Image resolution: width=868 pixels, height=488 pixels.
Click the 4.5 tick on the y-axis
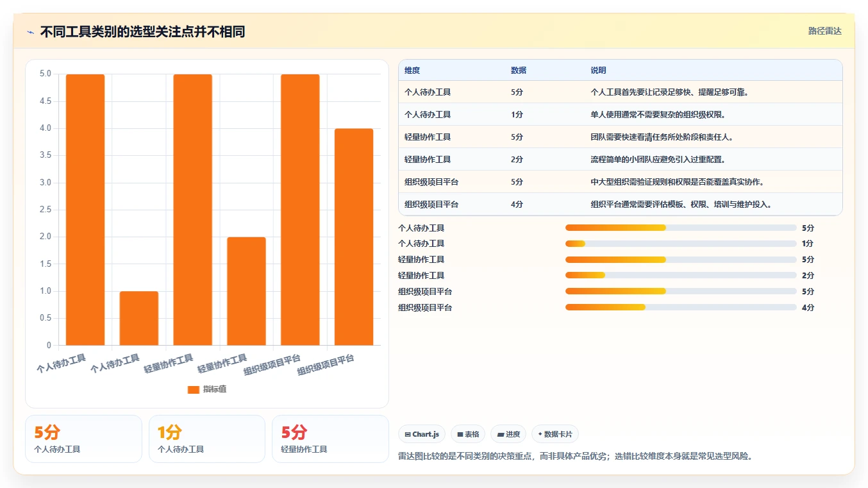[x=46, y=101]
